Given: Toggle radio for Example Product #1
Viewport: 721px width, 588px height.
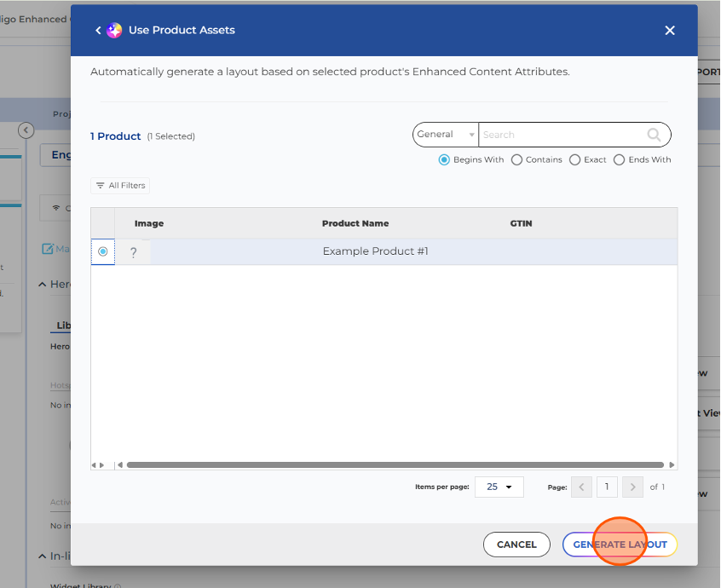Looking at the screenshot, I should [x=103, y=251].
